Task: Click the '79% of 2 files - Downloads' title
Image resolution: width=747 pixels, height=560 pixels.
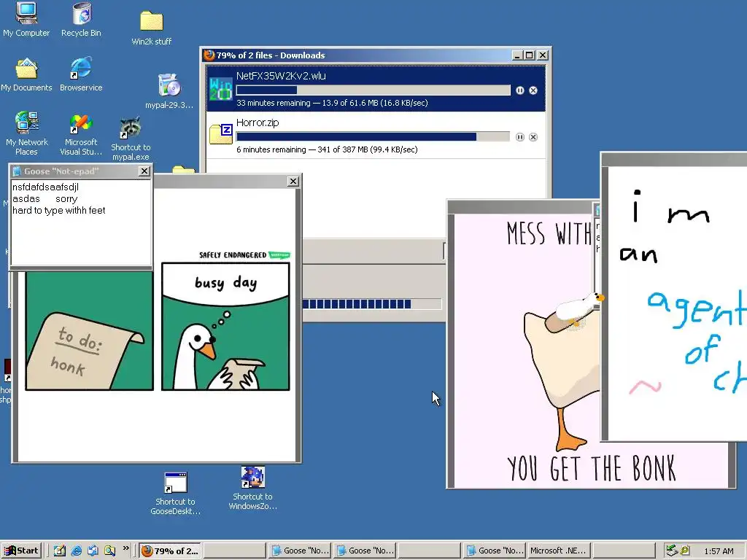Action: tap(271, 55)
